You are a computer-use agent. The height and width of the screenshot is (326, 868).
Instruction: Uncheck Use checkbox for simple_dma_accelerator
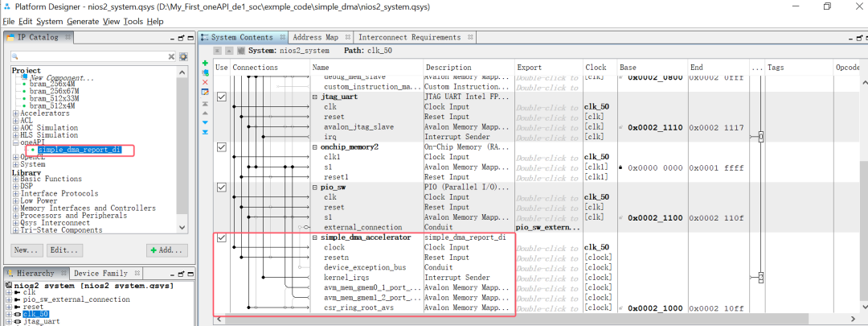coord(222,237)
